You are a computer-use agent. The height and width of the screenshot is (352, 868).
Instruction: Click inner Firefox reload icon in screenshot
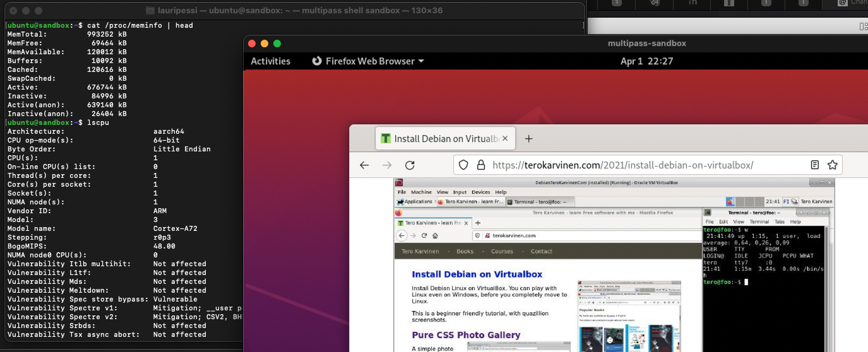(424, 235)
